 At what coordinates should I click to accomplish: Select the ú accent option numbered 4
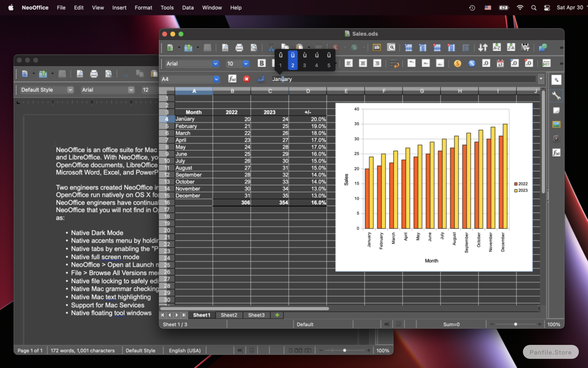(317, 60)
